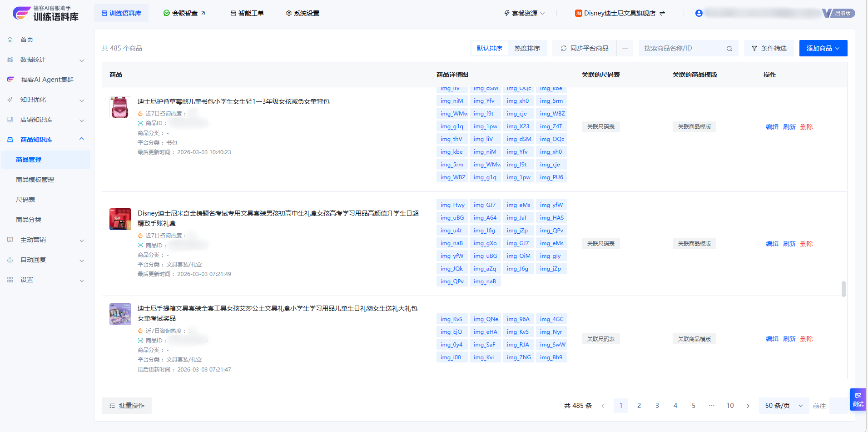
Task: Open the 添加商品 dropdown button
Action: [823, 48]
